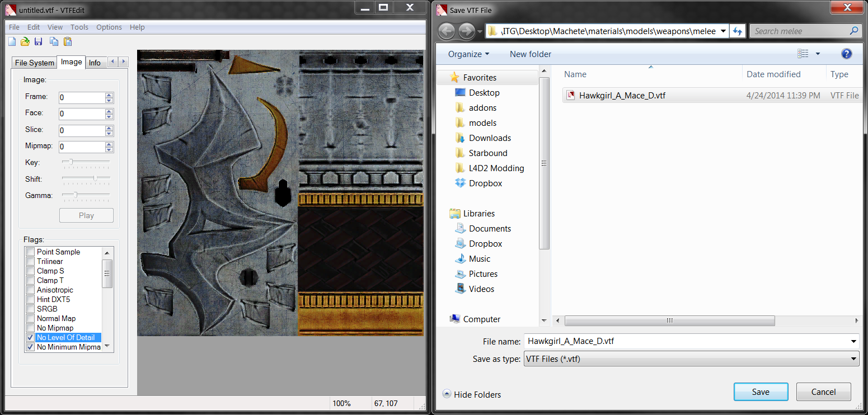Screen dimensions: 868x415
Task: Open the view options dropdown arrow
Action: 818,54
